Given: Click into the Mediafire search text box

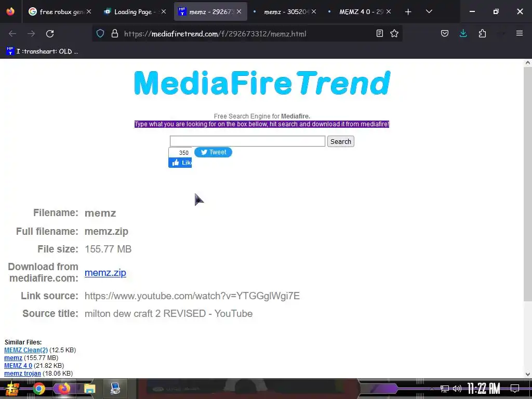Looking at the screenshot, I should point(247,141).
